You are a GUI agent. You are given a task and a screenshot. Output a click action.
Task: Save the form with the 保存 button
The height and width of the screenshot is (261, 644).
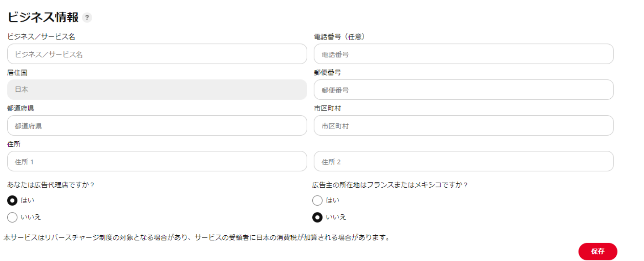(598, 251)
